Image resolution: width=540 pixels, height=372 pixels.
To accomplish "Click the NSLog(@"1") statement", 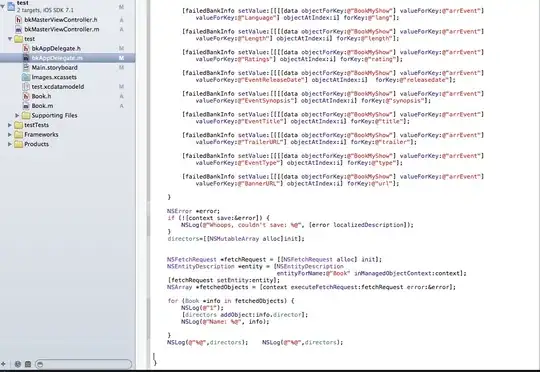I will click(202, 308).
